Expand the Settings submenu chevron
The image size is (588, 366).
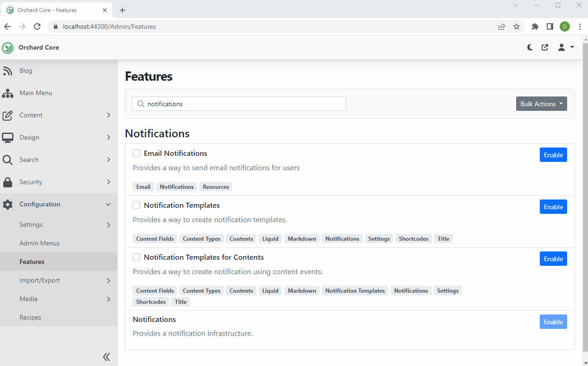[109, 225]
